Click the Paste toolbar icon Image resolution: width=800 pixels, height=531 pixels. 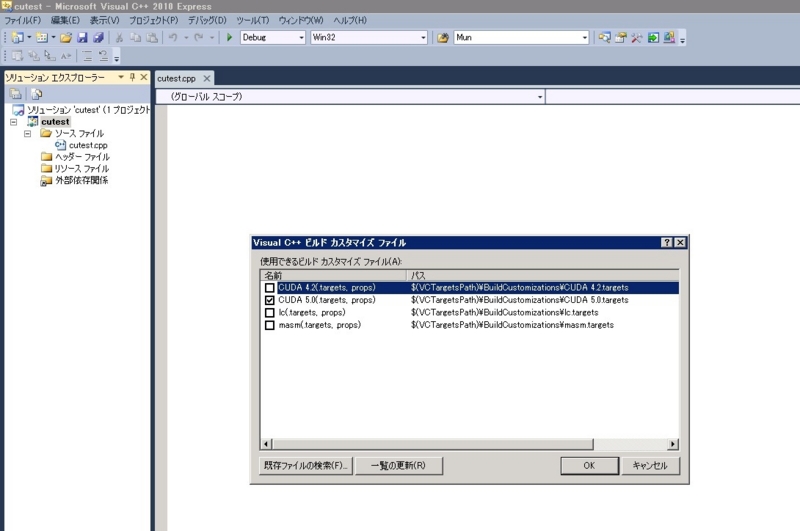tap(152, 37)
